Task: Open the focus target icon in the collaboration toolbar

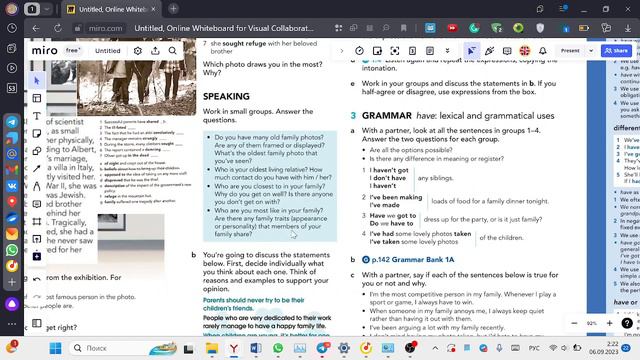Action: click(x=395, y=51)
